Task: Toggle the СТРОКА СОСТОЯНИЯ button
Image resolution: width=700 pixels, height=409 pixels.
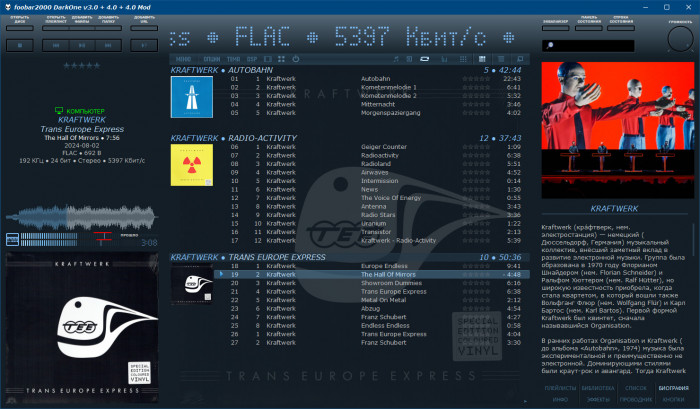Action: (x=621, y=28)
